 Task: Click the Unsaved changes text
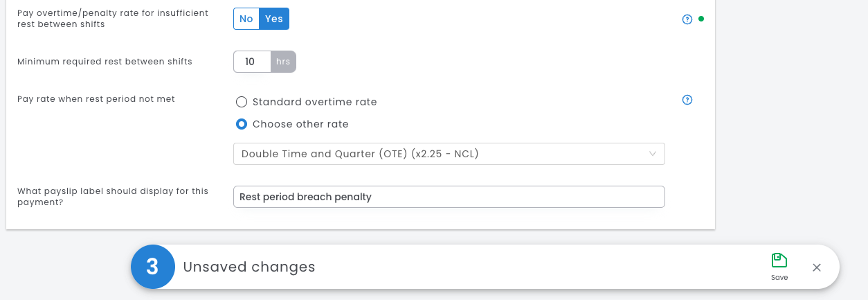[249, 267]
